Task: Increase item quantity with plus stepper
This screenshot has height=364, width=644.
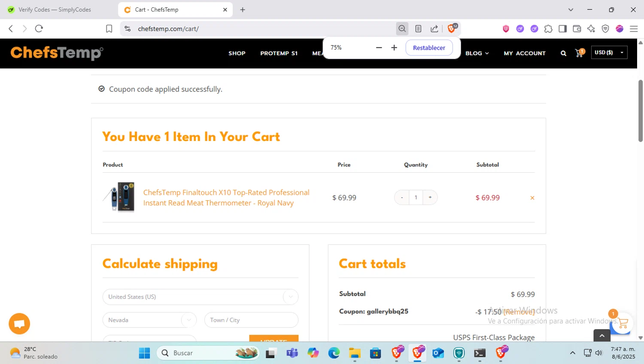Action: (430, 198)
